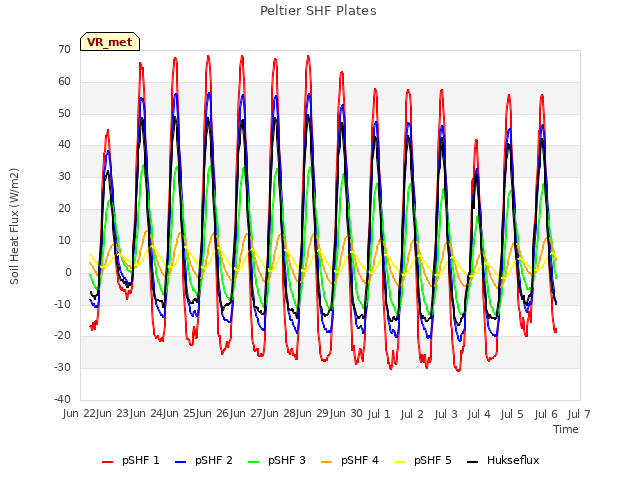Image resolution: width=640 pixels, height=480 pixels.
Task: Click the Jun 22 x-axis date
Action: [79, 414]
